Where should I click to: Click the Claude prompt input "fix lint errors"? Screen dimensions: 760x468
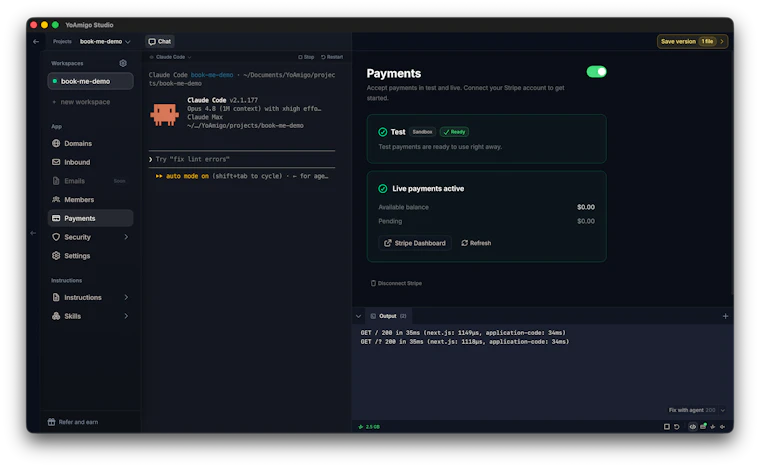click(x=241, y=159)
